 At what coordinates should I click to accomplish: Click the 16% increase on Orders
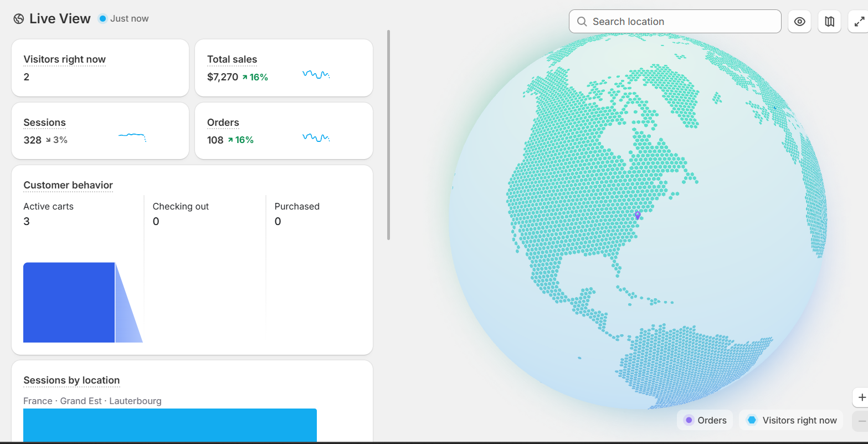tap(241, 140)
